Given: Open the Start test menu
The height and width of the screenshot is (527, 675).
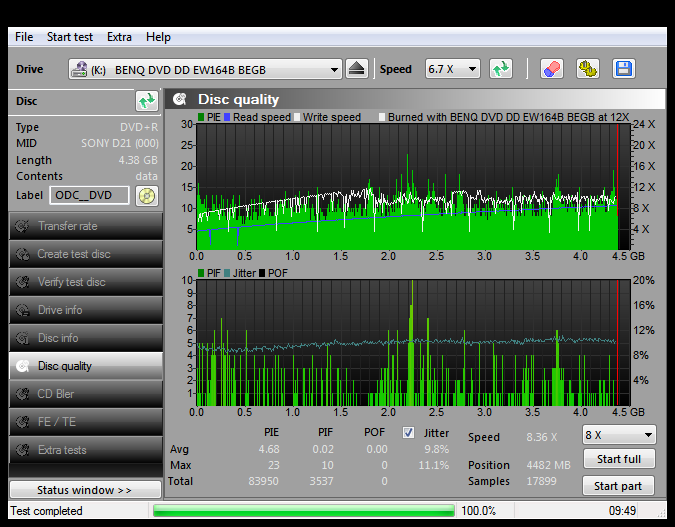Looking at the screenshot, I should [x=70, y=37].
